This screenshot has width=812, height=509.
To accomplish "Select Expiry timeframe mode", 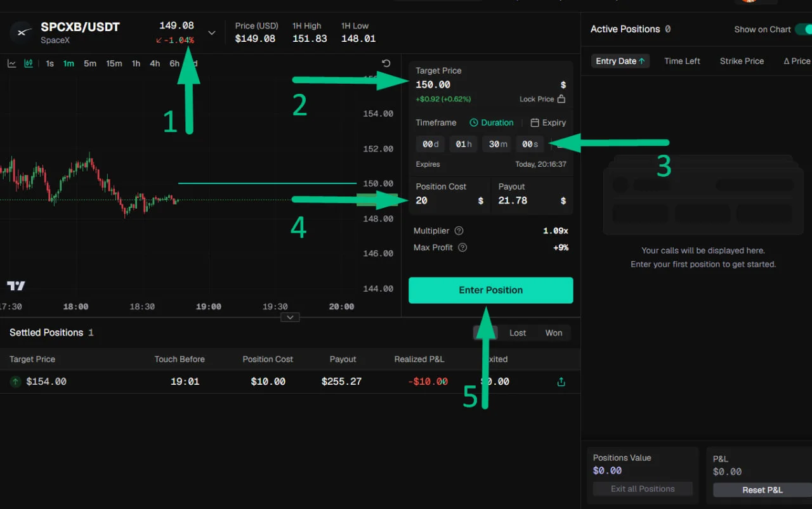I will [x=548, y=122].
